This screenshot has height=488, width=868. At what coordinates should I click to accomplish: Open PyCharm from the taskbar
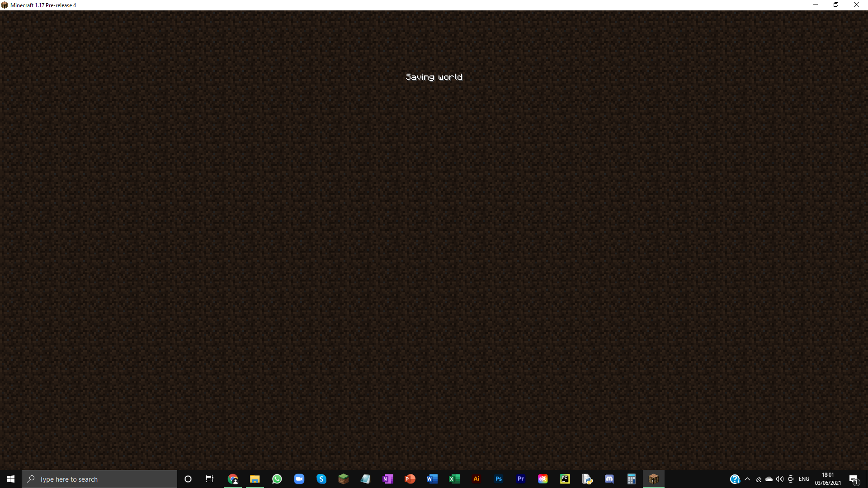pos(565,479)
